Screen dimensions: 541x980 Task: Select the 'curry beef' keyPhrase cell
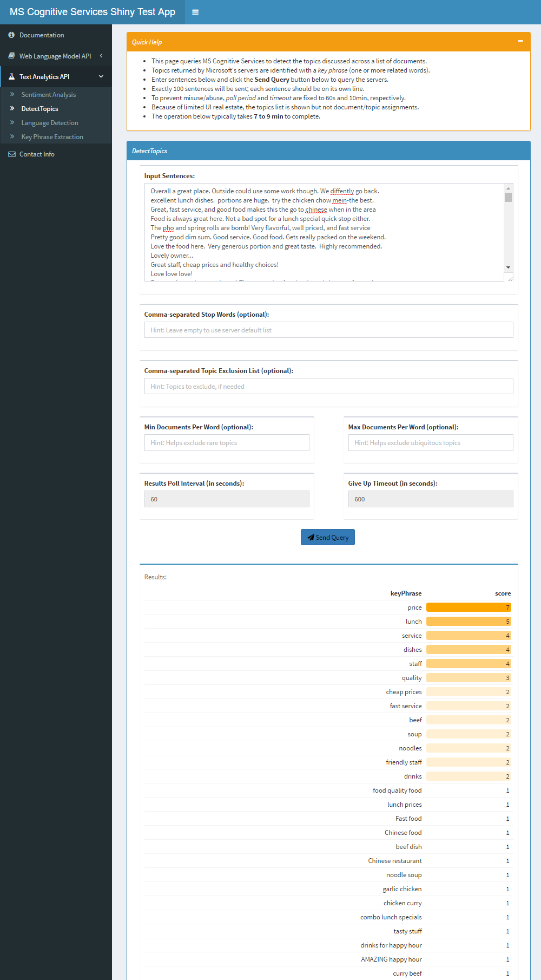pyautogui.click(x=407, y=974)
